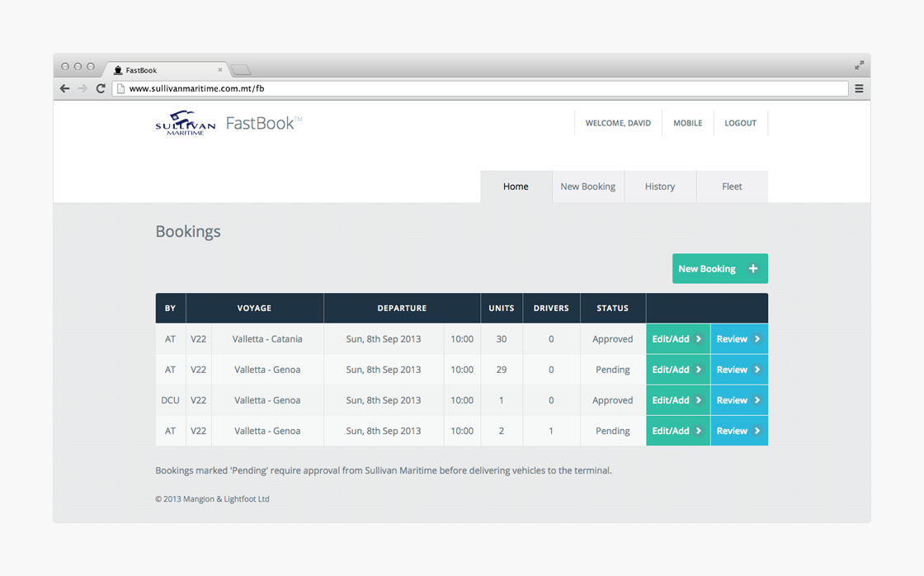Viewport: 924px width, 576px height.
Task: Click Edit/Add for the 29 units booking
Action: [x=677, y=370]
